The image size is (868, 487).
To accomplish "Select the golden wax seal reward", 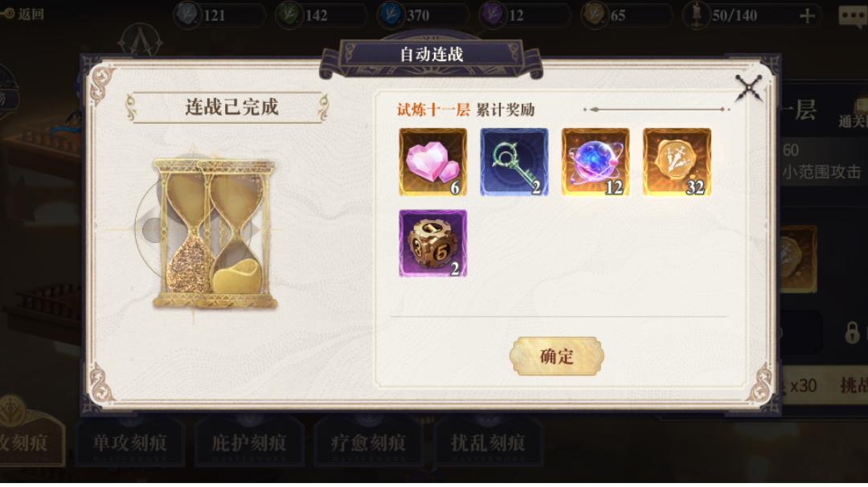I will (677, 162).
